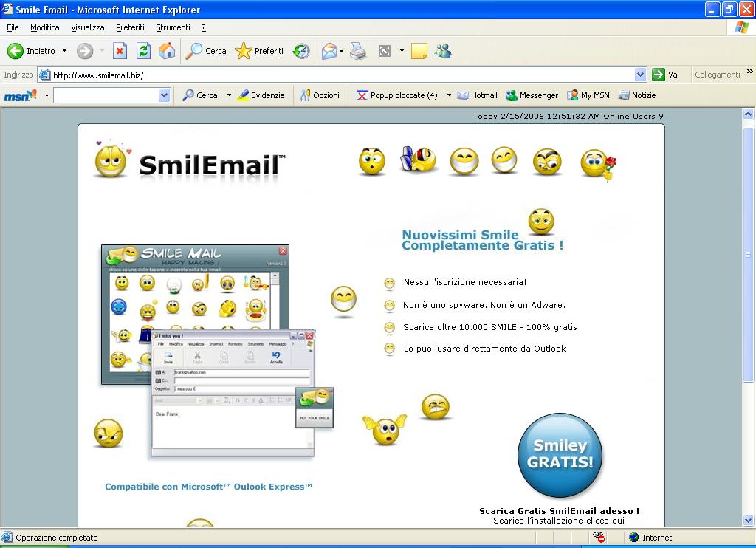This screenshot has height=548, width=756.
Task: Click the Print icon in toolbar
Action: [x=358, y=51]
